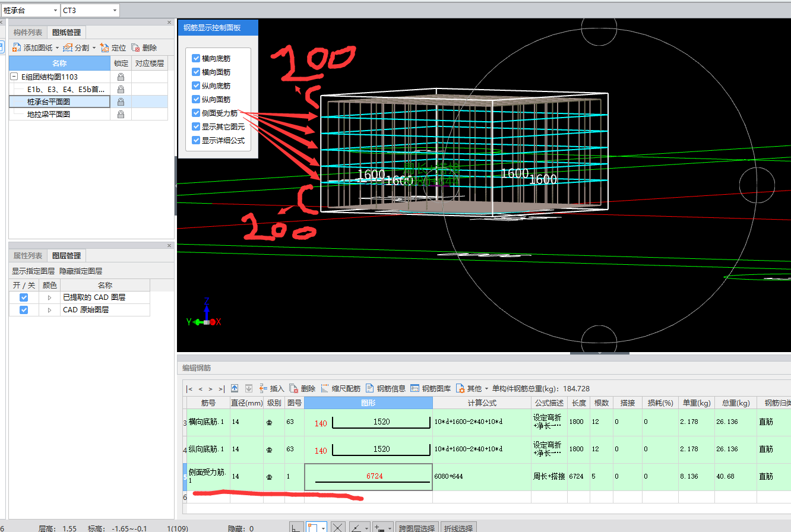Image resolution: width=791 pixels, height=532 pixels.
Task: Click 图形 column header
Action: click(368, 403)
